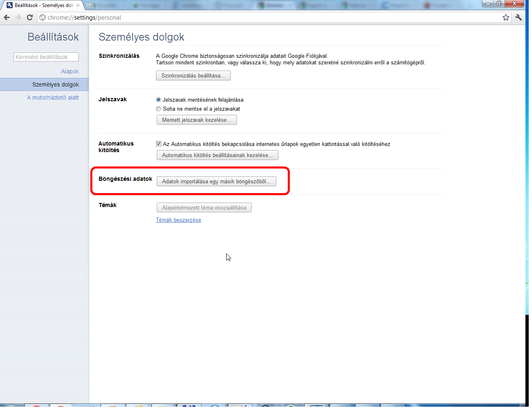The width and height of the screenshot is (532, 410).
Task: Click the site info icon in address bar
Action: click(x=43, y=17)
